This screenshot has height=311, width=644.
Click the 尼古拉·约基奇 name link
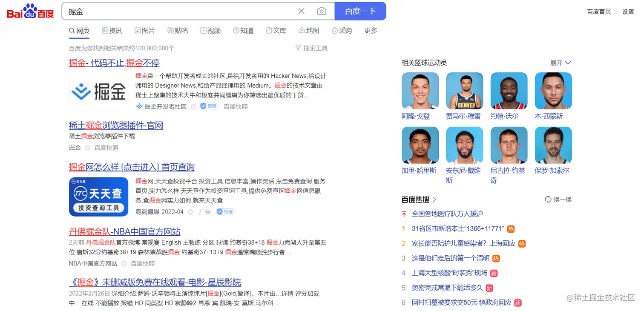(507, 175)
